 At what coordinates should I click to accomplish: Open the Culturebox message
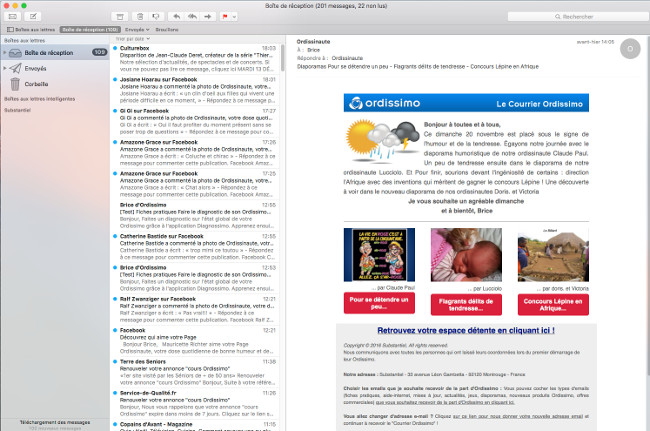pyautogui.click(x=195, y=58)
